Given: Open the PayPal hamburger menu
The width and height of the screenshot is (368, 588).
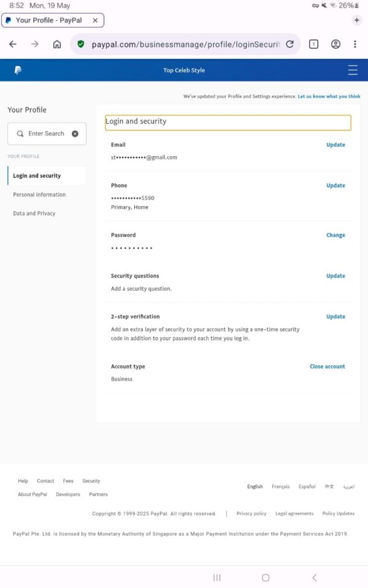Looking at the screenshot, I should click(x=353, y=70).
